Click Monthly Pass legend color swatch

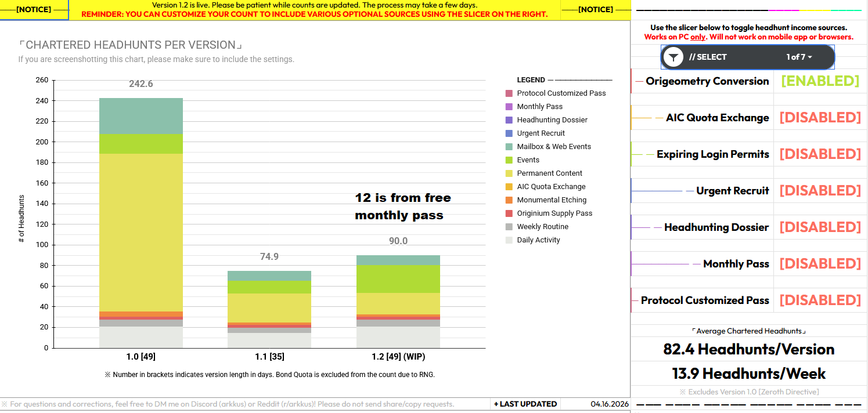click(x=509, y=107)
